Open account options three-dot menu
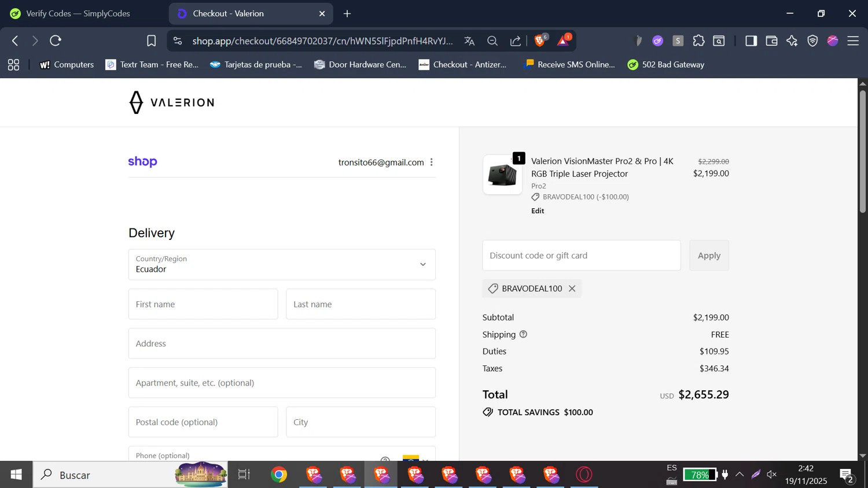The width and height of the screenshot is (868, 488). pos(432,162)
